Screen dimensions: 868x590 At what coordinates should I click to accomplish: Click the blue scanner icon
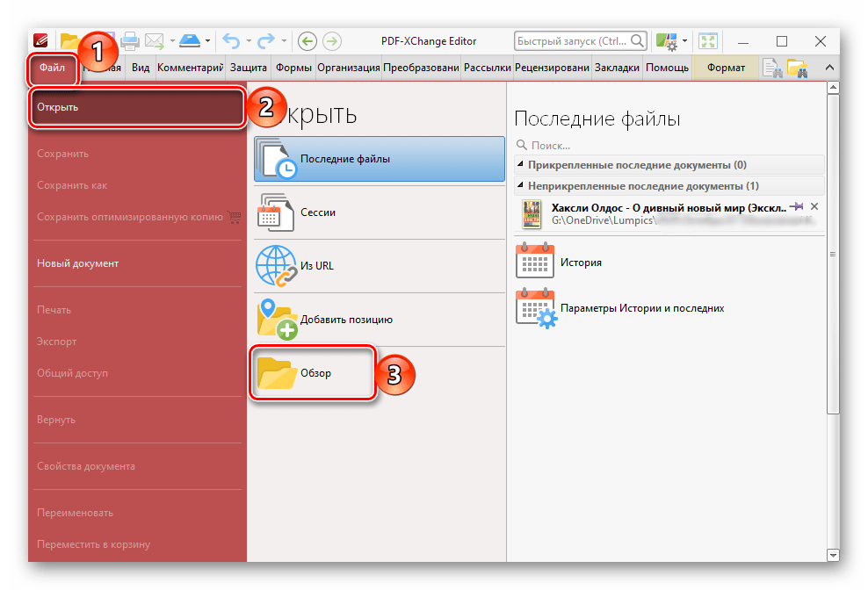190,40
